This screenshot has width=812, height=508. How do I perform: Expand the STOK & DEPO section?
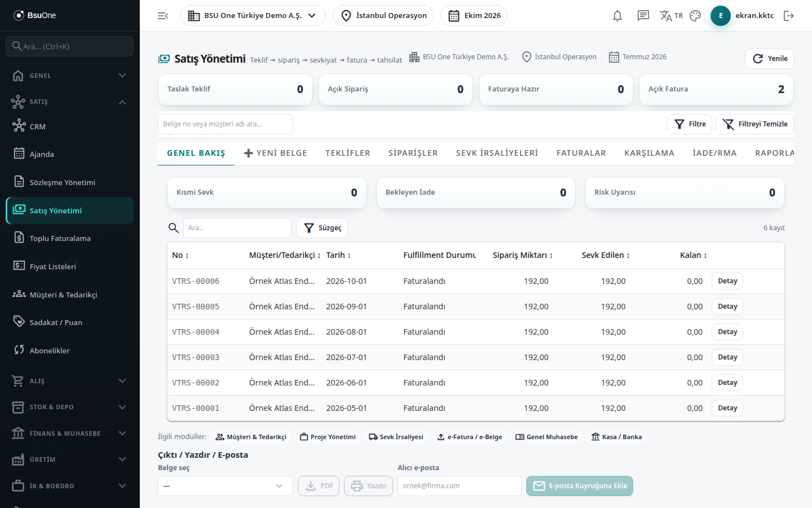coord(70,407)
